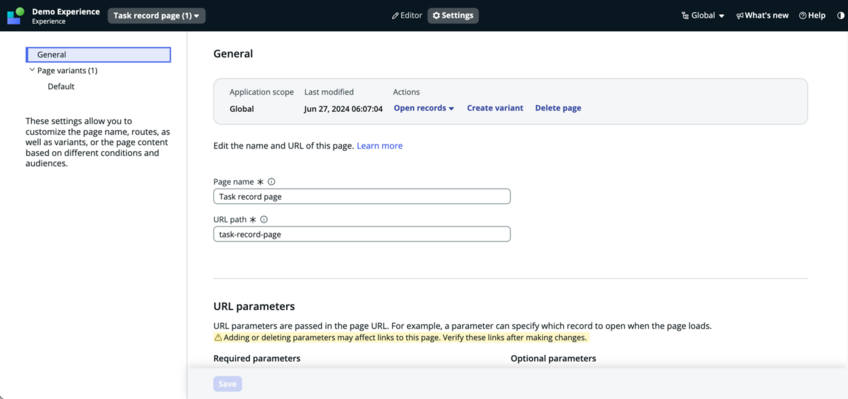Click the megaphone icon beside What's new
The width and height of the screenshot is (848, 399).
pos(739,16)
